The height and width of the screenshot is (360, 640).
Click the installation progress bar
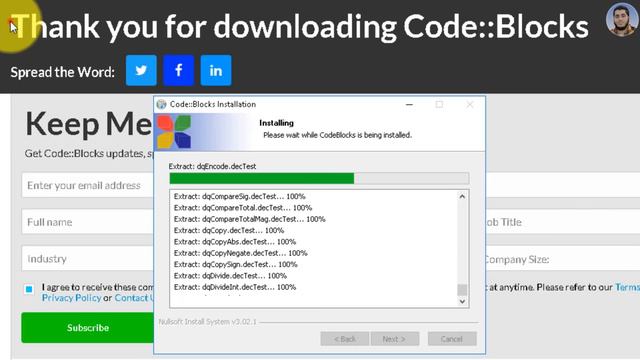click(319, 178)
